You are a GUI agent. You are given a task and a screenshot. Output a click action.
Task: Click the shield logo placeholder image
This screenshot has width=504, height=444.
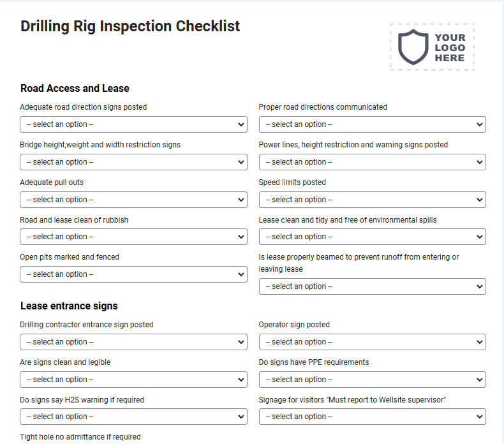[433, 47]
